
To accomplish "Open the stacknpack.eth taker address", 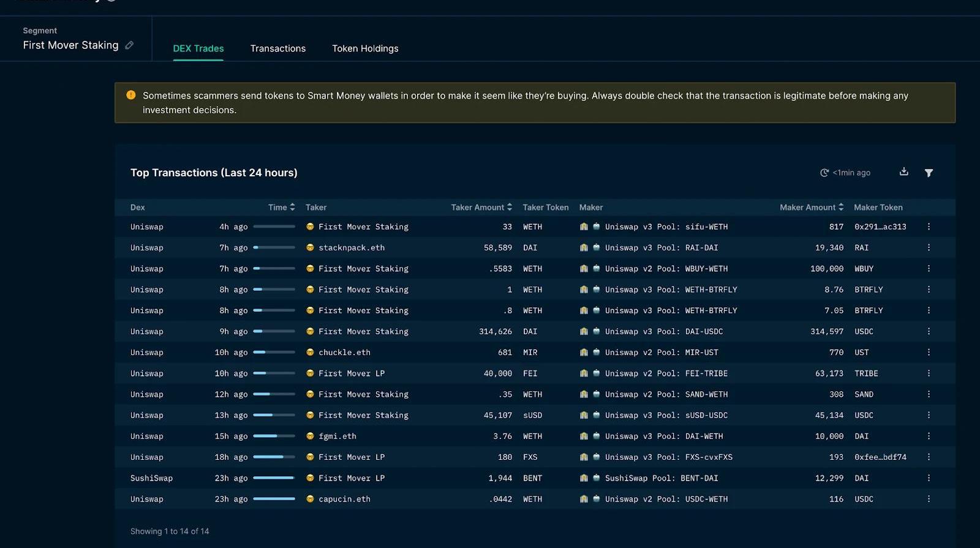I will 352,247.
